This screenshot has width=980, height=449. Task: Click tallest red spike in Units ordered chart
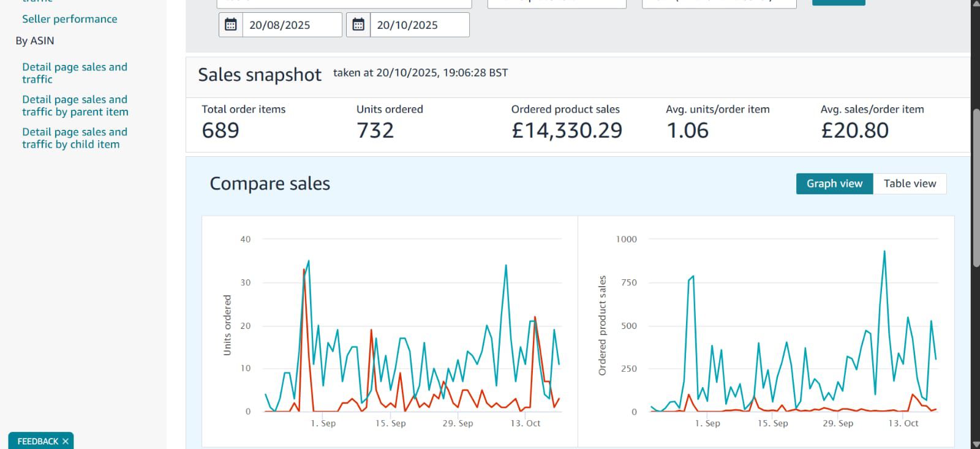304,270
